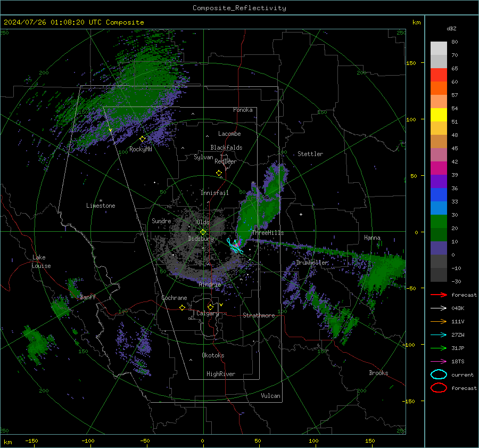479x448 pixels.
Task: Click the yellow diamond marker near RockyMH
Action: (142, 139)
